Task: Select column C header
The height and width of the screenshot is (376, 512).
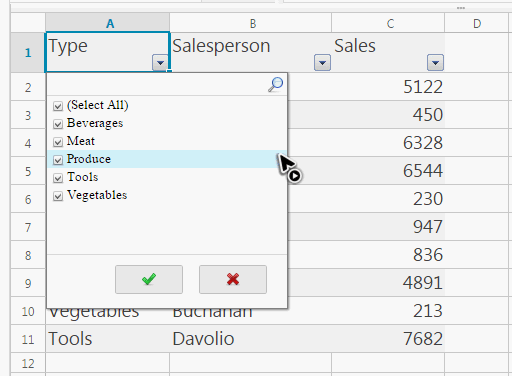Action: tap(388, 23)
